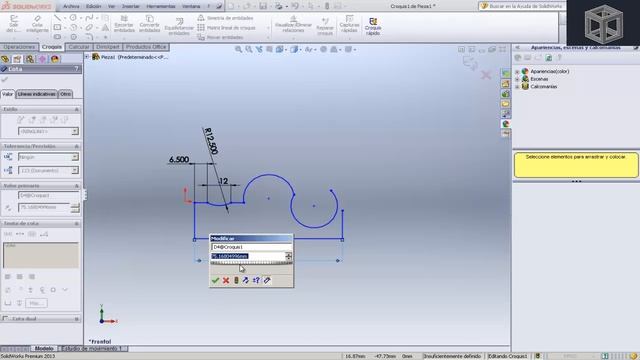This screenshot has width=640, height=360.
Task: Expand the Pieza1 flyout tree
Action: [87, 57]
